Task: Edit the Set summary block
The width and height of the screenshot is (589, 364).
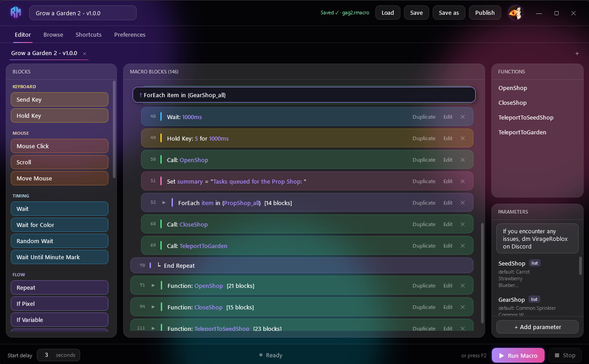Action: click(448, 181)
